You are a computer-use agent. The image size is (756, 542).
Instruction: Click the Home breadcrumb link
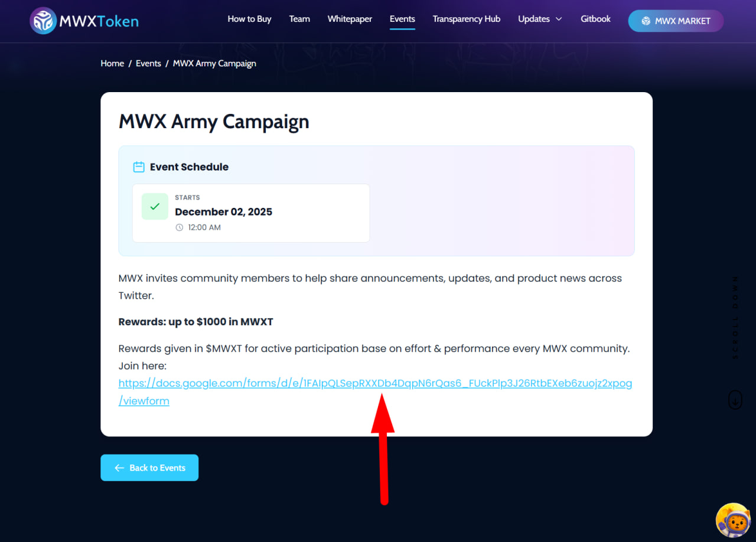point(112,64)
